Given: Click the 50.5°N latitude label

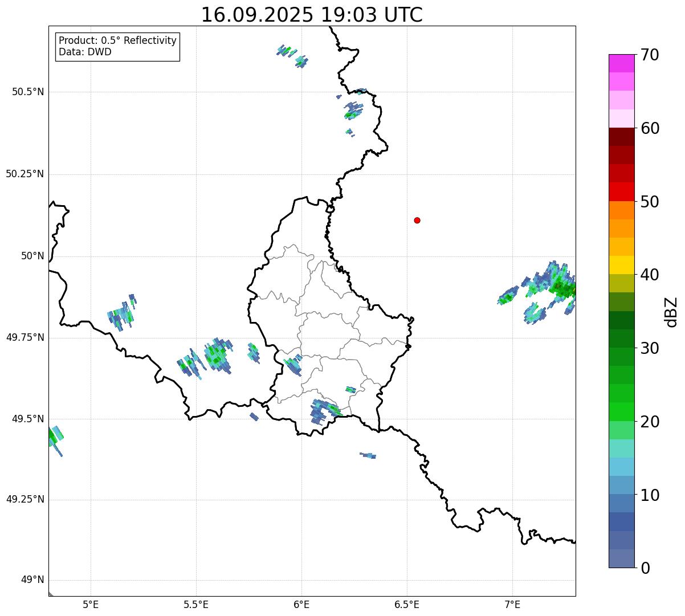Looking at the screenshot, I should pyautogui.click(x=28, y=92).
